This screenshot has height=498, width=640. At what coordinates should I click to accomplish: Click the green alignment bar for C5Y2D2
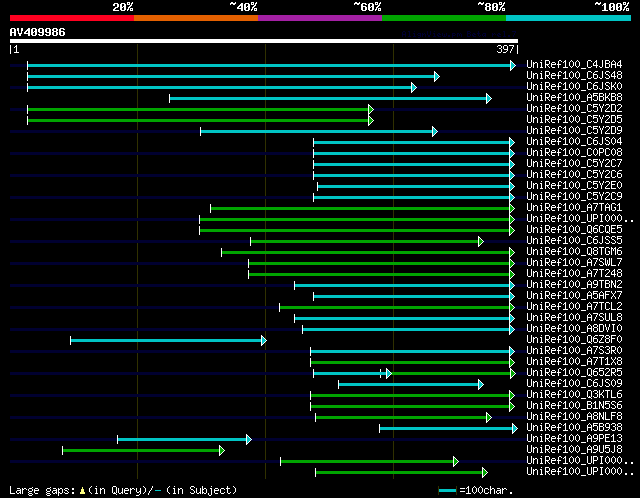point(200,109)
